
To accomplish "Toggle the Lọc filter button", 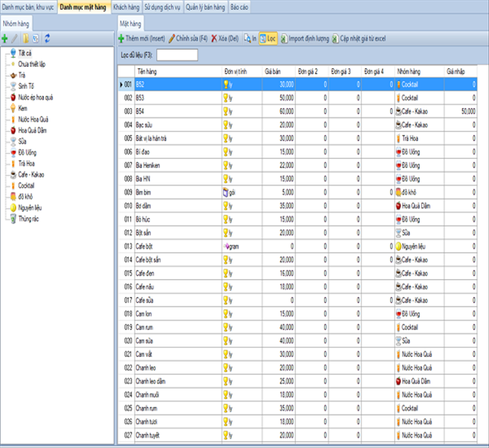I will [x=268, y=39].
